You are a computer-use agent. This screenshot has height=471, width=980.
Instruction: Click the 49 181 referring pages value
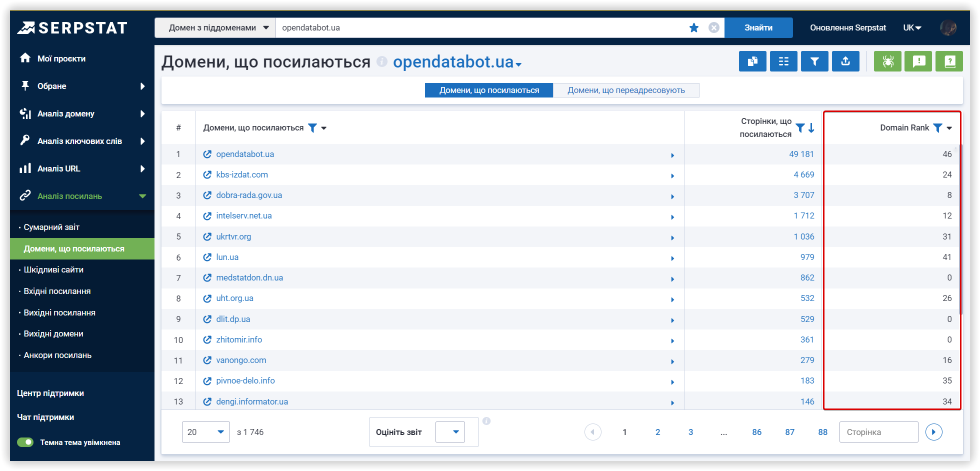pyautogui.click(x=801, y=154)
